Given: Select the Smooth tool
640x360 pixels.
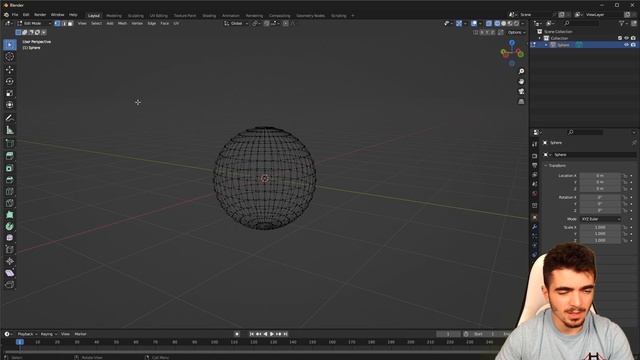Looking at the screenshot, I should pos(10,238).
